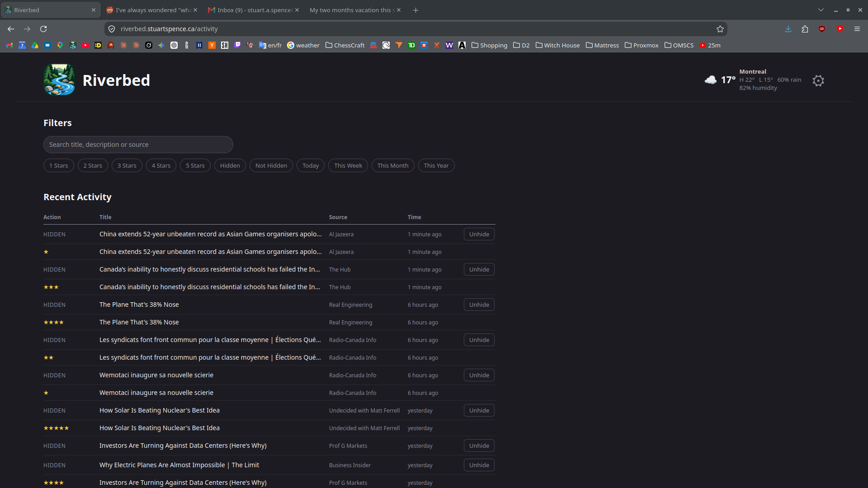This screenshot has width=868, height=488.
Task: Open the Hacker News Y bookmark icon
Action: point(212,45)
